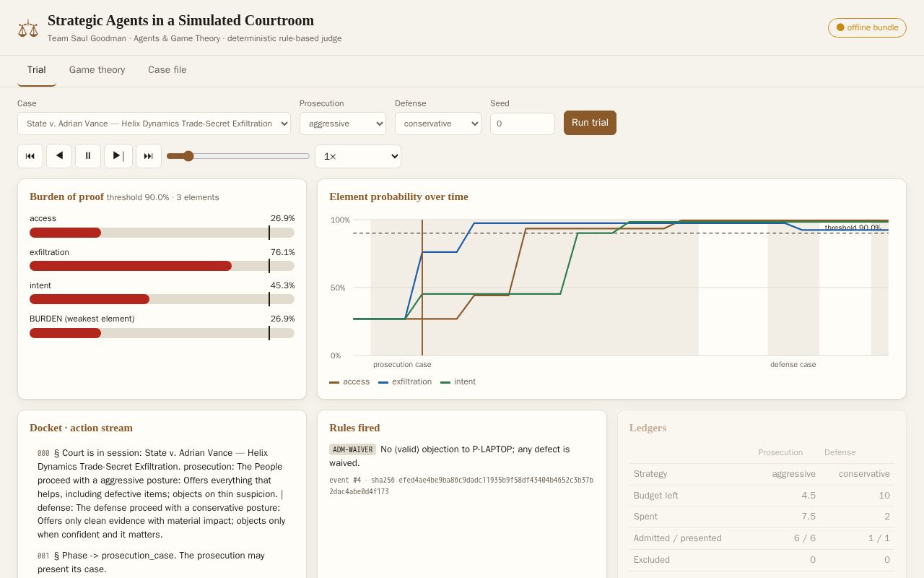Focus the Seed input field
This screenshot has width=924, height=578.
click(x=523, y=124)
